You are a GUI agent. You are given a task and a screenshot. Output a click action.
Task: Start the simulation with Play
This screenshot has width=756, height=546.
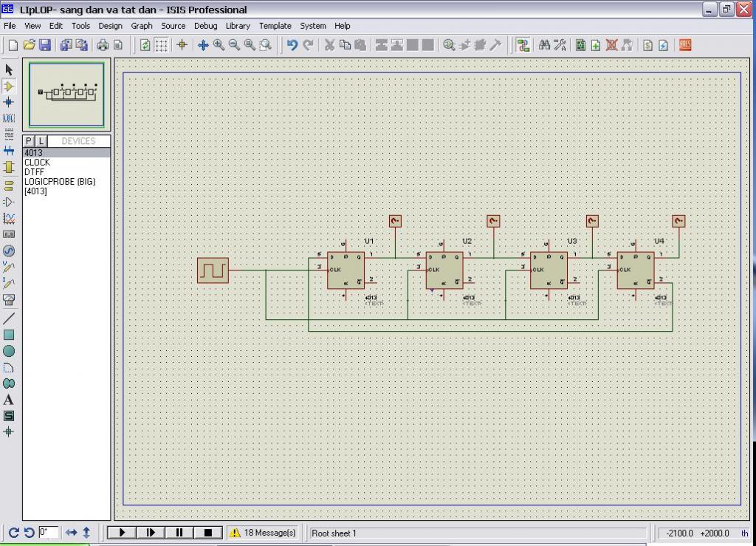(x=122, y=533)
